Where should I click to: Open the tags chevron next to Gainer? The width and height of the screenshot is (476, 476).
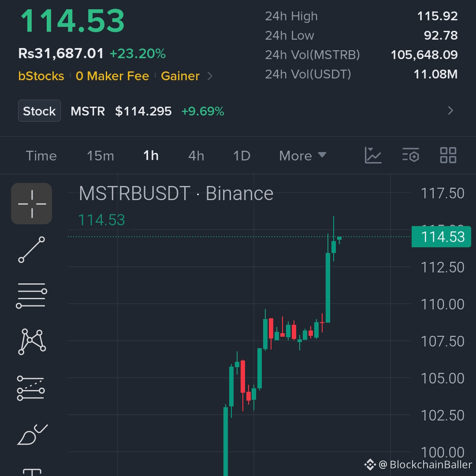click(x=210, y=76)
